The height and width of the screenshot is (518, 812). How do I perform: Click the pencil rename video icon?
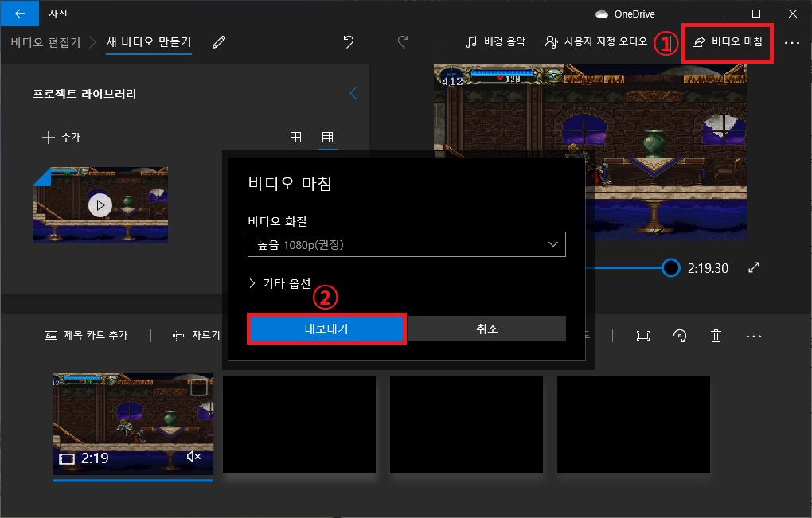click(219, 42)
